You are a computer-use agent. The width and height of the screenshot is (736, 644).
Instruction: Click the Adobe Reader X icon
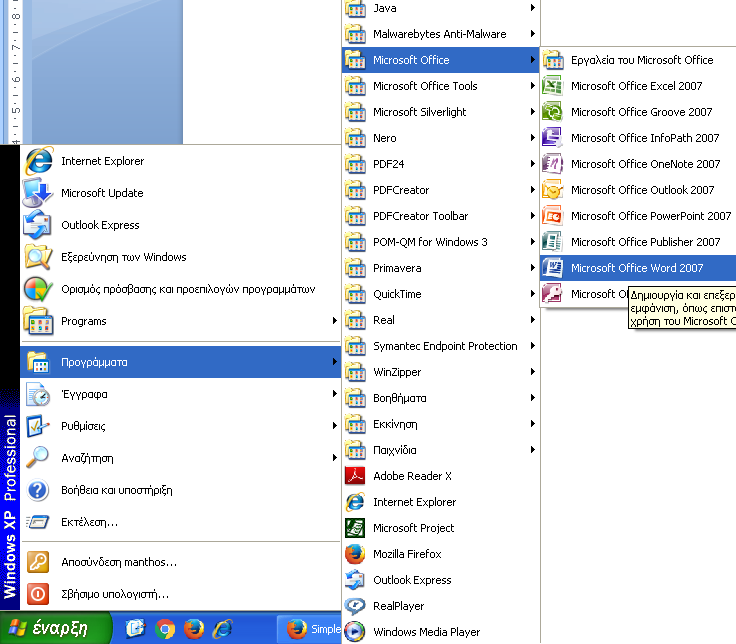coord(355,476)
